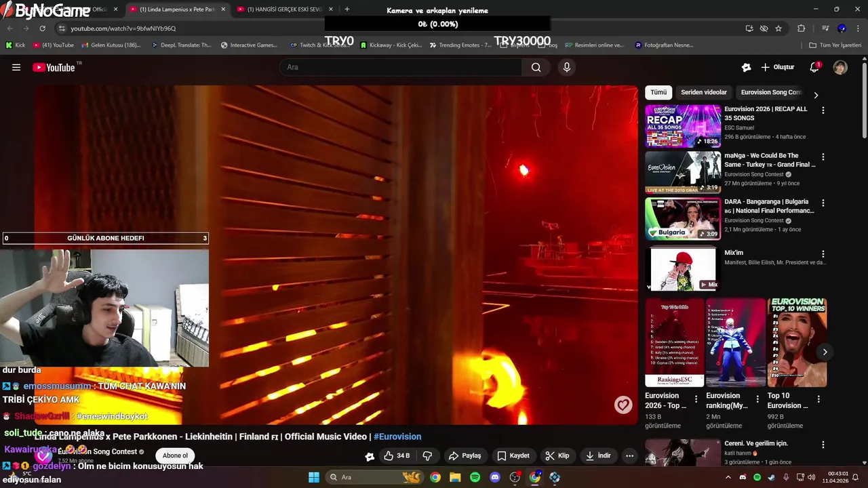Viewport: 868px width, 488px height.
Task: Go back with Chrome's back arrow
Action: [x=9, y=28]
